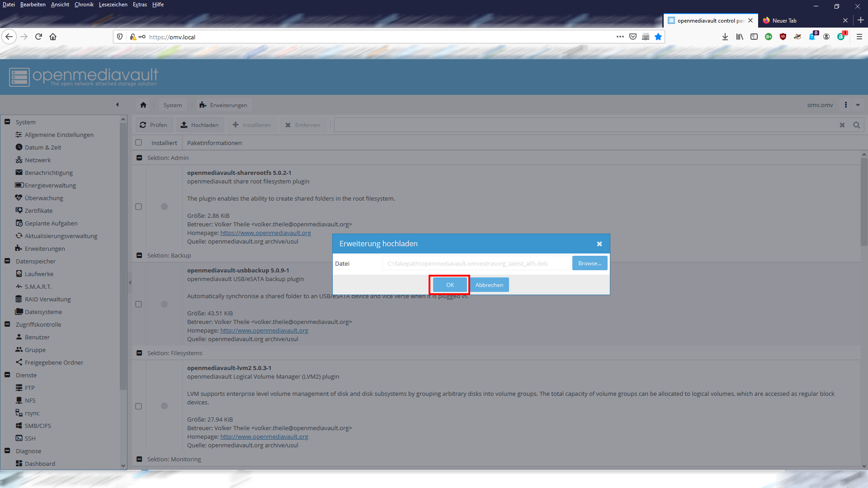Open SSH terminal icon
The image size is (868, 488).
tap(19, 438)
